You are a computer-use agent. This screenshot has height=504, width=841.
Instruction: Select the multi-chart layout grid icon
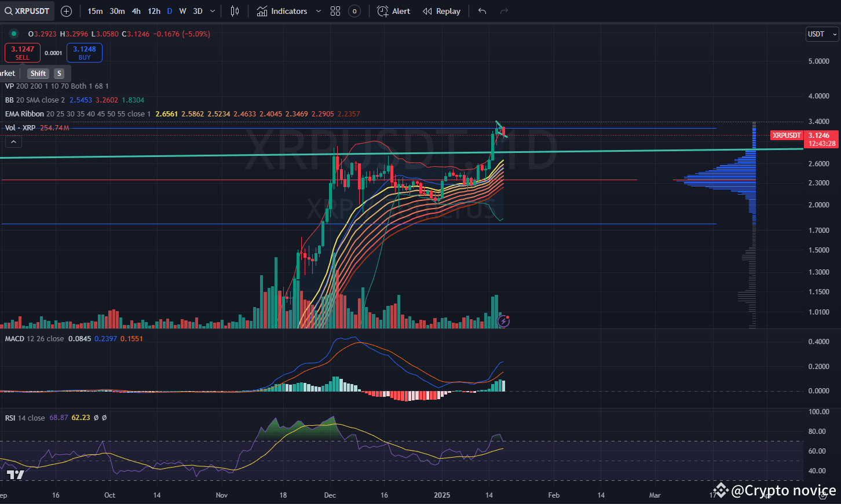(335, 10)
